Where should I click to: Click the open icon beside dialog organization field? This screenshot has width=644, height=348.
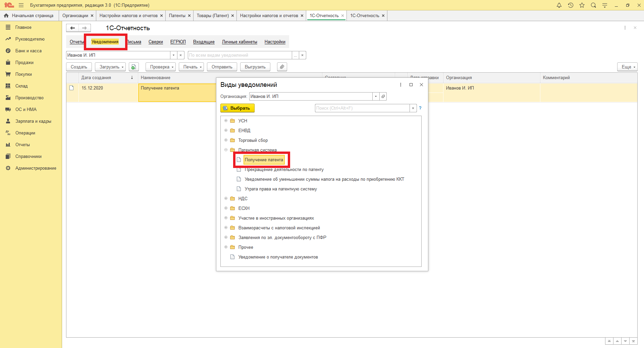click(x=383, y=97)
